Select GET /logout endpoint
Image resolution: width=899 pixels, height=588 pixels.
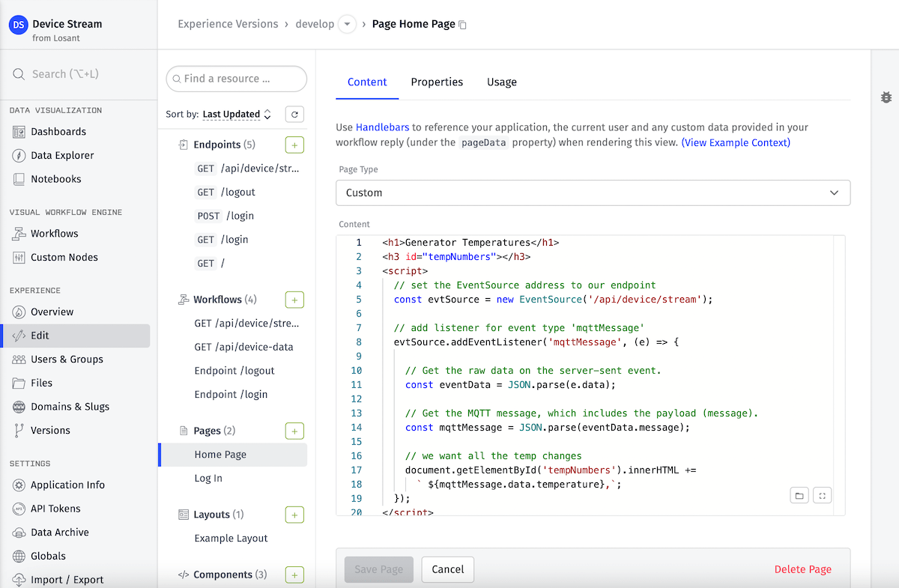(225, 193)
